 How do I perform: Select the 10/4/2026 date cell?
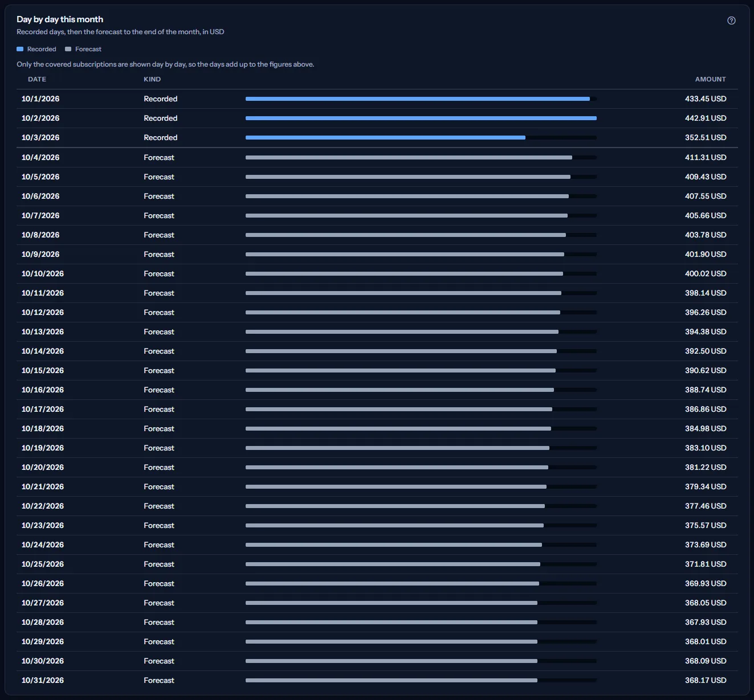40,157
